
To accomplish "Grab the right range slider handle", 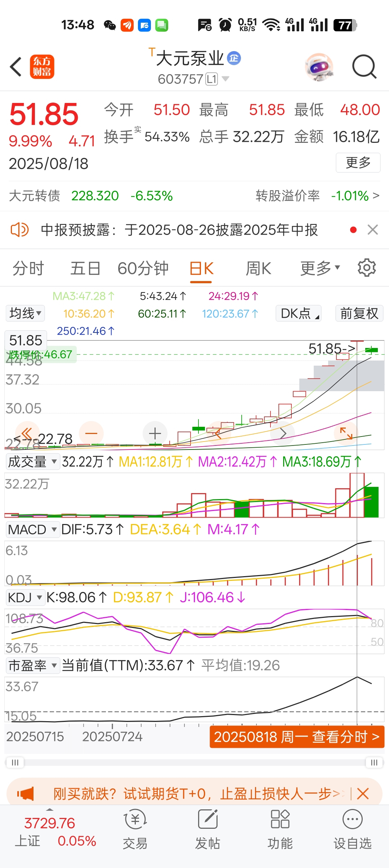I will (x=374, y=763).
